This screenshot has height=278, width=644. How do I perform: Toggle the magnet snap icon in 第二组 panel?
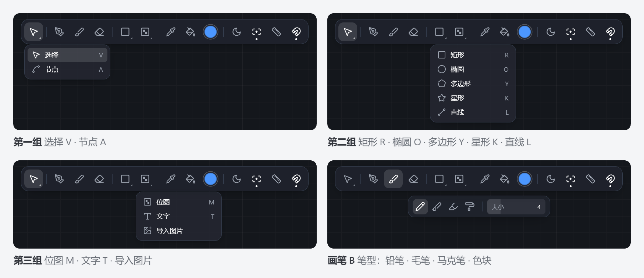pos(610,32)
